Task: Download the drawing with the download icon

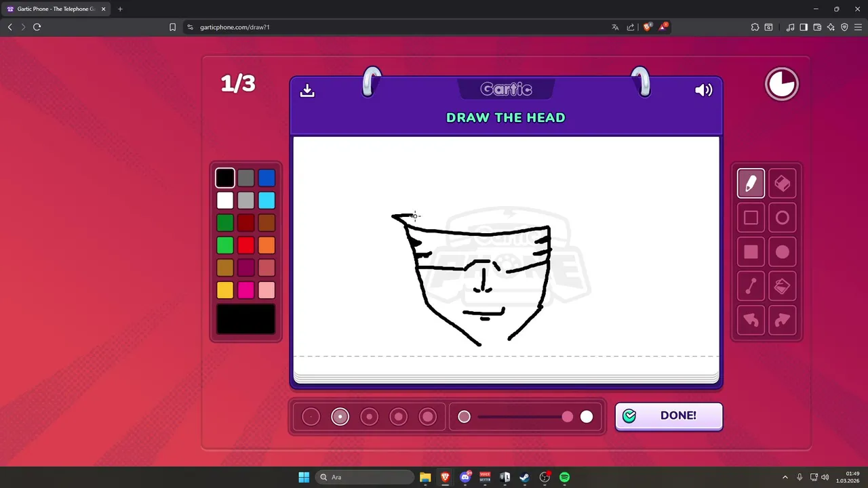Action: 307,90
